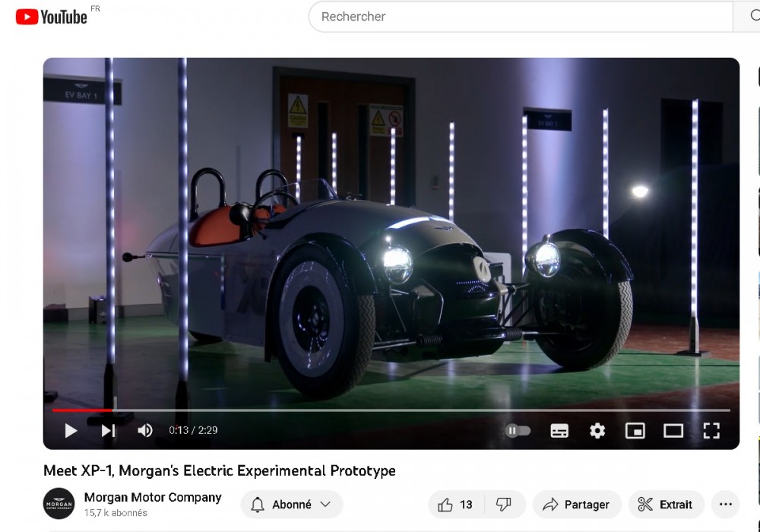Toggle subtitles on the video
Viewport: 760px width, 532px height.
click(x=559, y=431)
